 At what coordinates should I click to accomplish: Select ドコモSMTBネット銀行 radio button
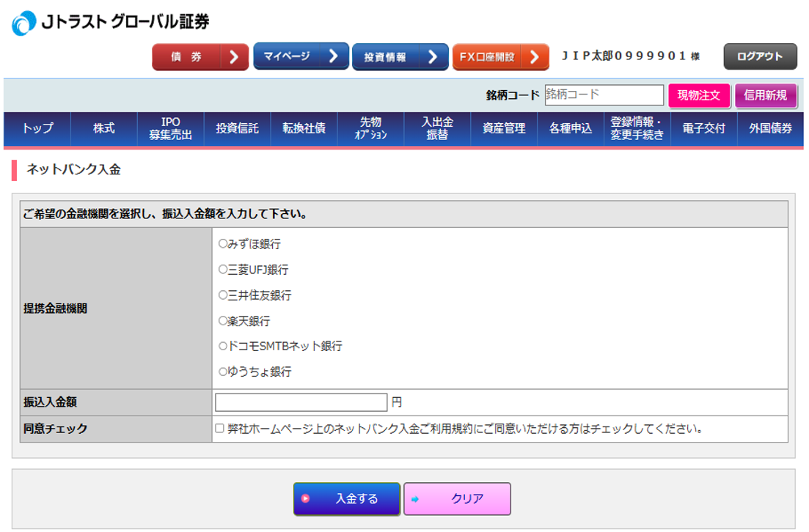pos(223,346)
